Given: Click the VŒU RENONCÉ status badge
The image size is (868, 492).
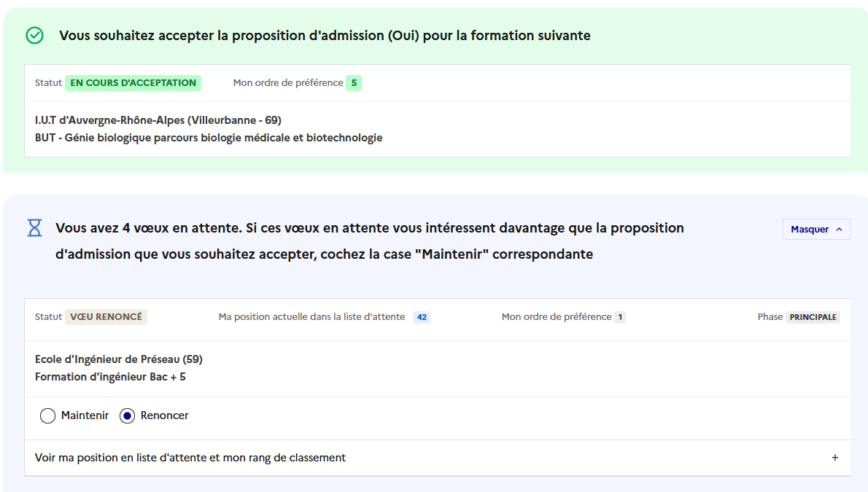Looking at the screenshot, I should (x=106, y=316).
